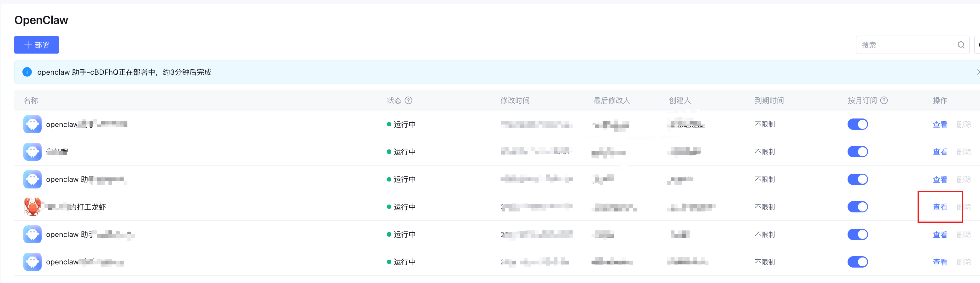Click the 部署 deploy button
This screenshot has height=283, width=980.
[37, 45]
